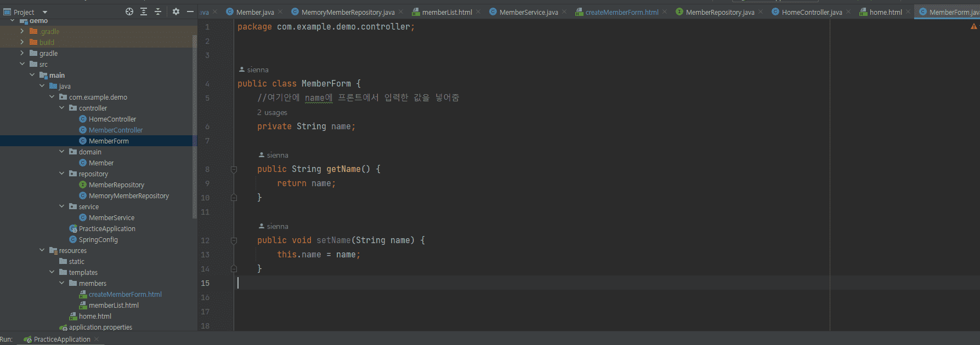Switch to MemoryMemberRepository.java tab
The width and height of the screenshot is (980, 345).
[348, 12]
